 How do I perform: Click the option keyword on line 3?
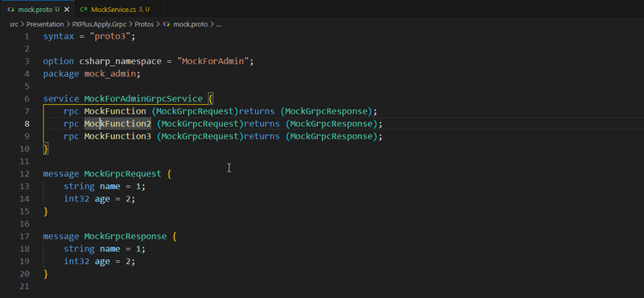58,61
